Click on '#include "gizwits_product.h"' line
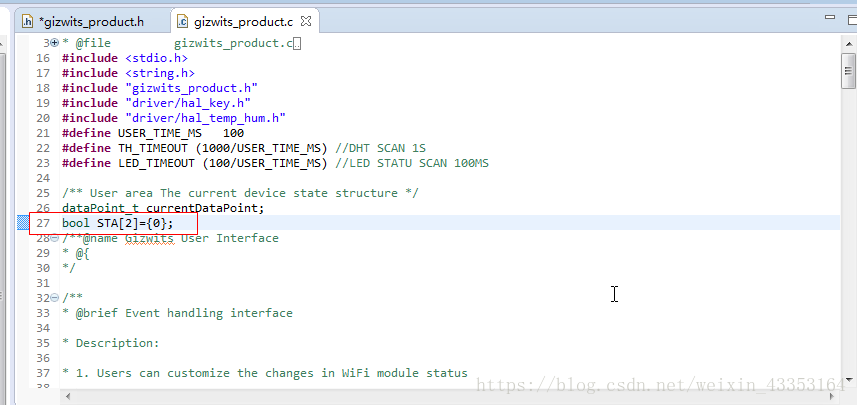The width and height of the screenshot is (857, 405). 160,88
